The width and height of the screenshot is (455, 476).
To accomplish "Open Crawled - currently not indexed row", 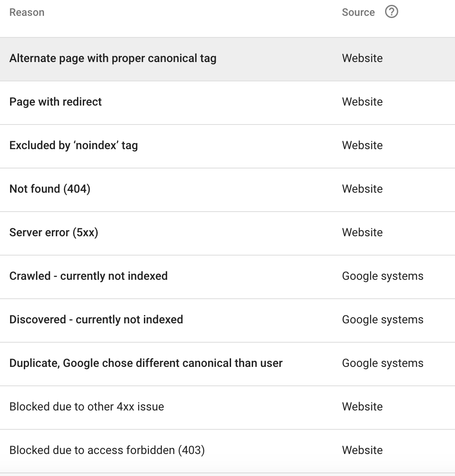I will pyautogui.click(x=227, y=277).
